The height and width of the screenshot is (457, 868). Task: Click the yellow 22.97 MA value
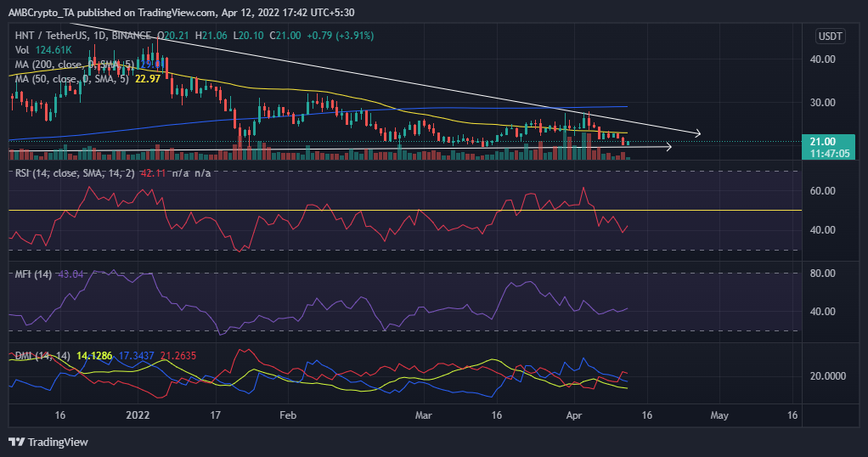click(x=148, y=78)
